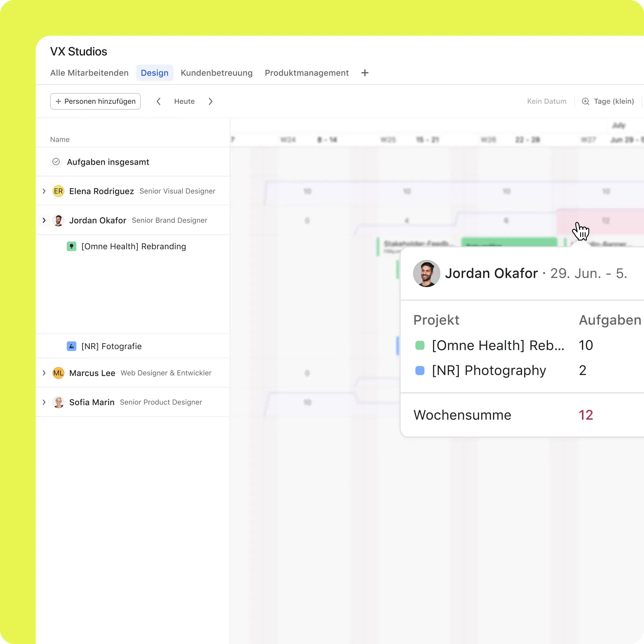Click Sofia Marin's avatar photo
This screenshot has width=644, height=644.
click(58, 402)
